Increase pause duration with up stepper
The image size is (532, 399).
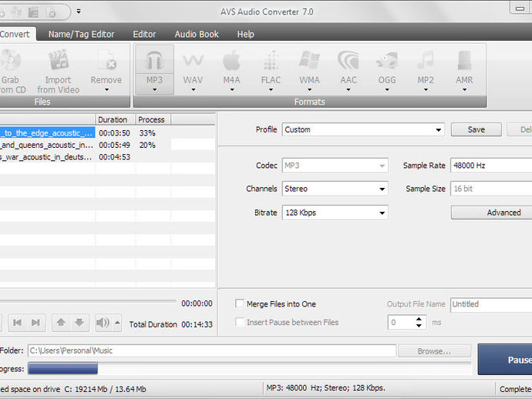(419, 319)
